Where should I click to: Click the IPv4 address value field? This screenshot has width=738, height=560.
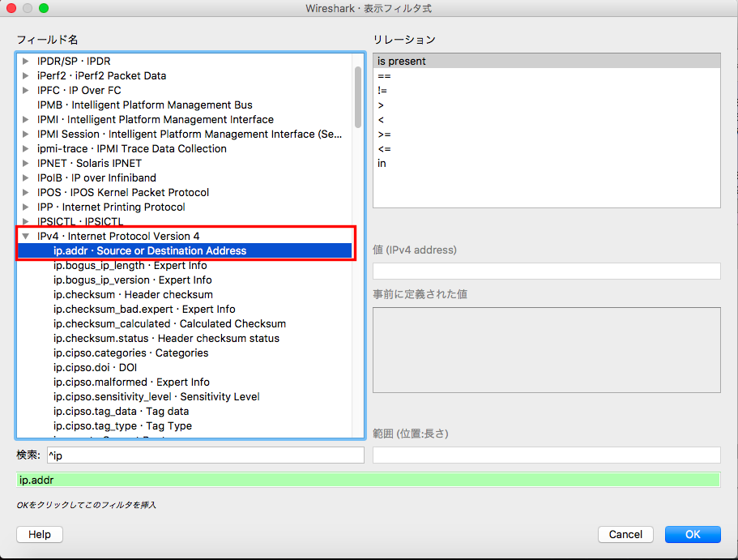coord(547,271)
